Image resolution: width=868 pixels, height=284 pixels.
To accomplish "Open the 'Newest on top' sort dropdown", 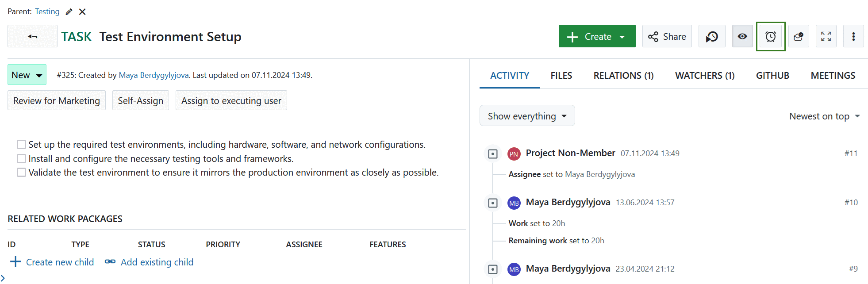I will pyautogui.click(x=824, y=116).
